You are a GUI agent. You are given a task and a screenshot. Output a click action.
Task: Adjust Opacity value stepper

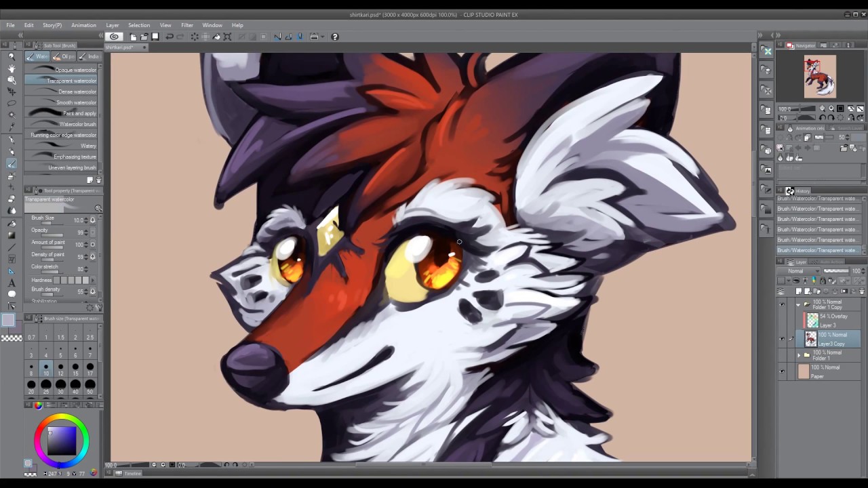point(85,232)
